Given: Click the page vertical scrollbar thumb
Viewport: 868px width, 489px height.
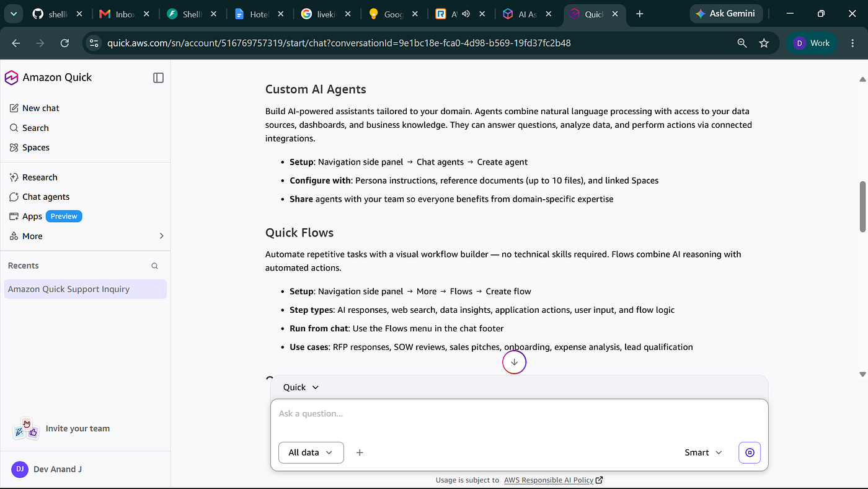Looking at the screenshot, I should click(x=862, y=207).
